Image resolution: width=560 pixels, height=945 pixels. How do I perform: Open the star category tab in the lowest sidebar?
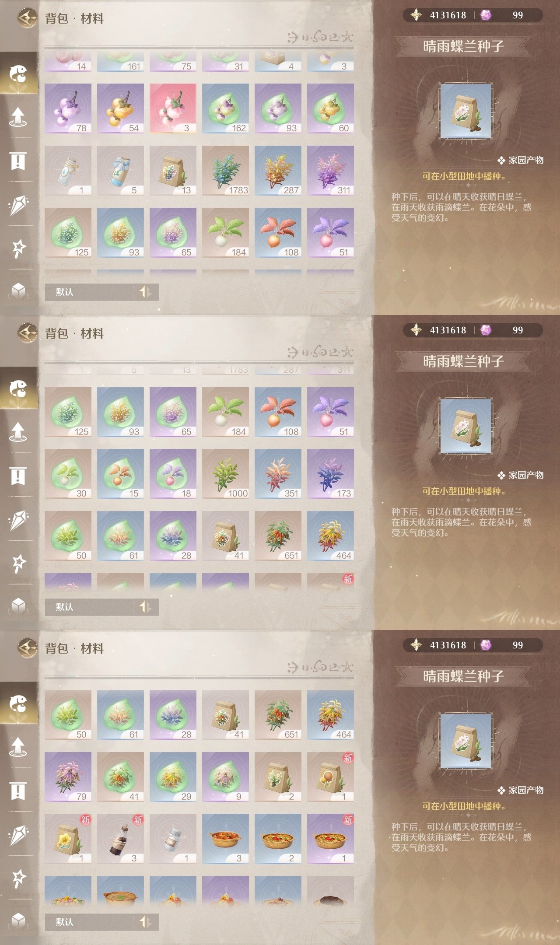click(x=18, y=878)
